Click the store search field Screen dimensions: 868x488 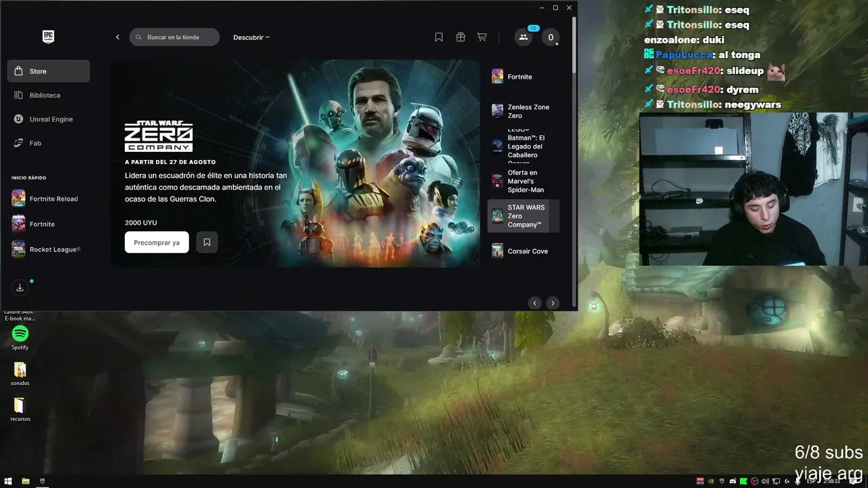pos(174,37)
